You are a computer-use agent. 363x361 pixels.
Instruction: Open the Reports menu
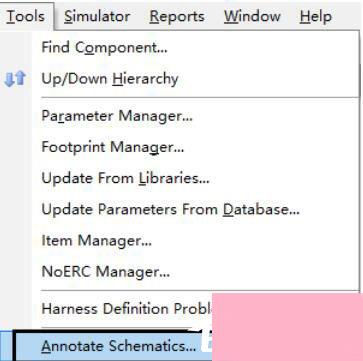pos(177,16)
